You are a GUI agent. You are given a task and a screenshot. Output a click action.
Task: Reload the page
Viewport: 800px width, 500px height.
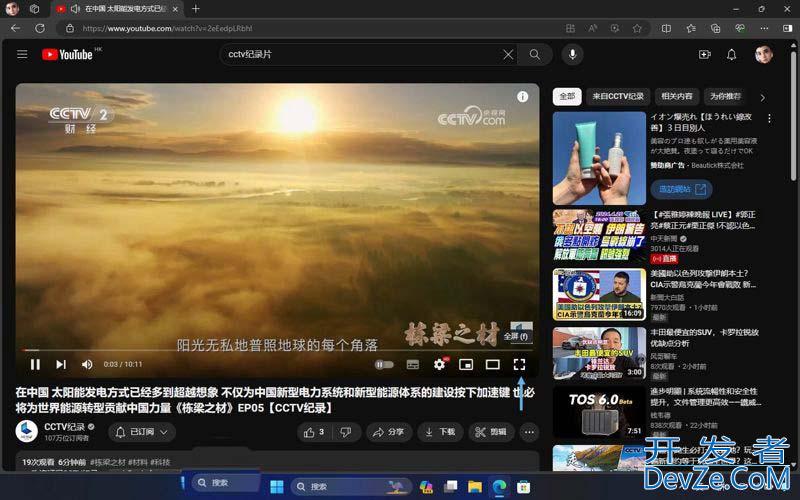[40, 28]
